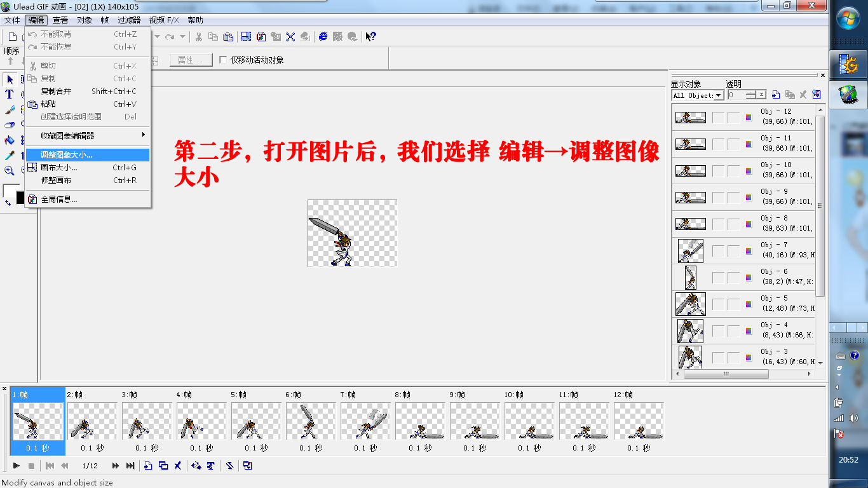Click the frame properties icon below timeline
This screenshot has height=488, width=868.
click(x=248, y=466)
